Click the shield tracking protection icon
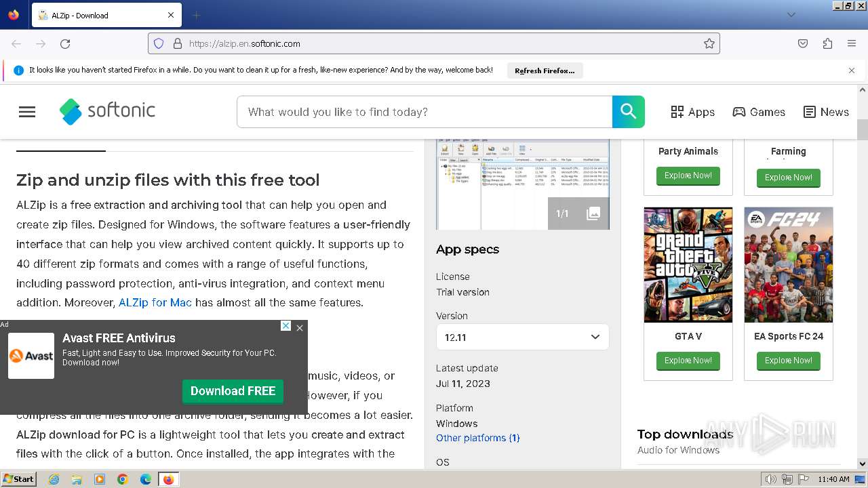868x488 pixels. click(x=159, y=43)
